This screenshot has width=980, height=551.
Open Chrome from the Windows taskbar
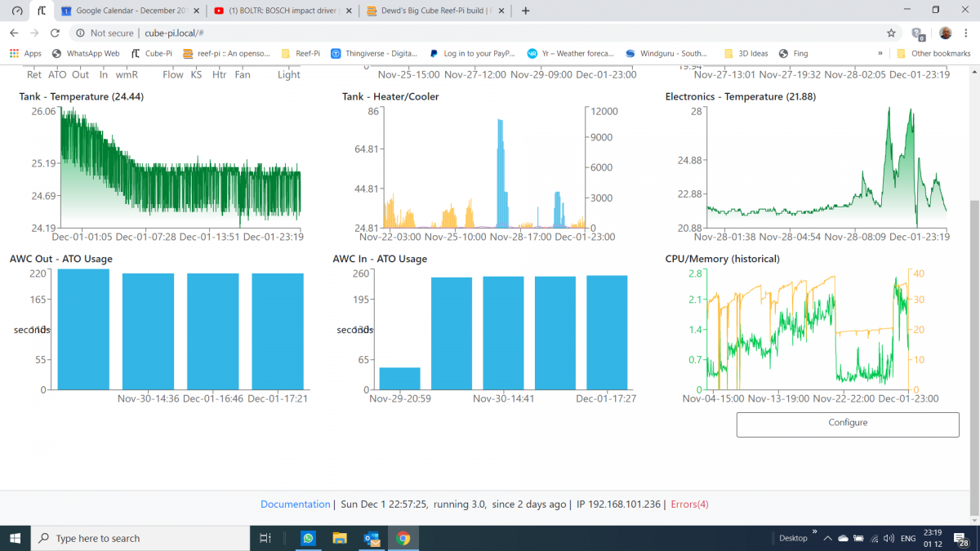pos(403,538)
